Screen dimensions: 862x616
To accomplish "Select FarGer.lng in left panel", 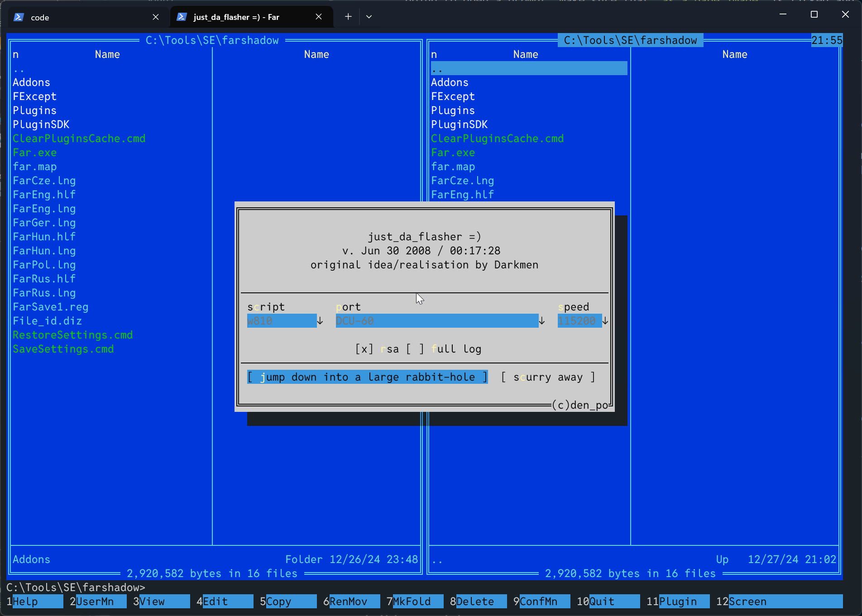I will tap(44, 223).
